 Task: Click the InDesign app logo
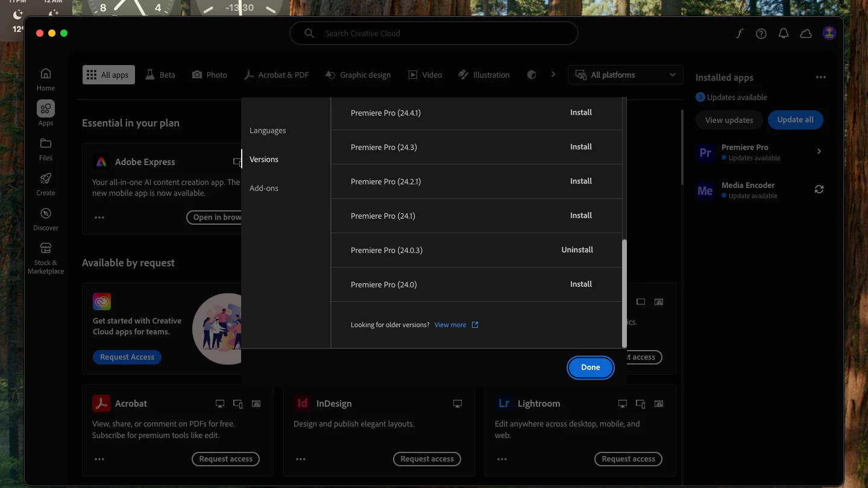(302, 403)
